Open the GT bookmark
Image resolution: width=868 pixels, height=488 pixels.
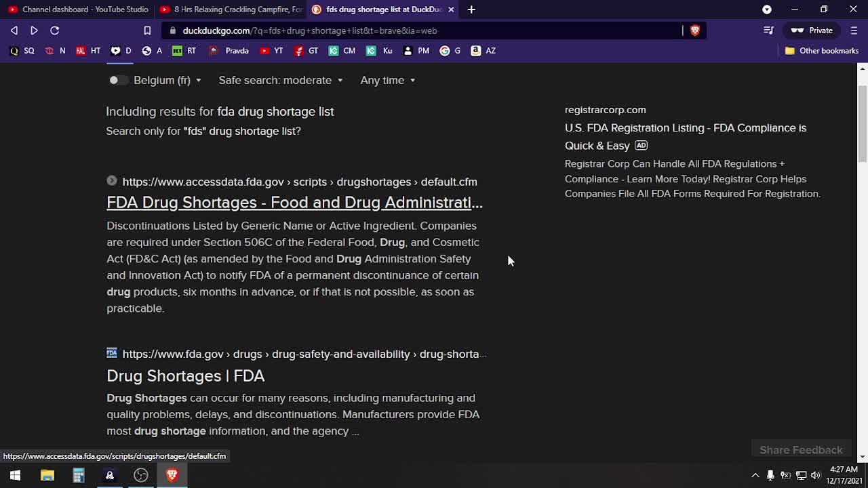coord(307,51)
